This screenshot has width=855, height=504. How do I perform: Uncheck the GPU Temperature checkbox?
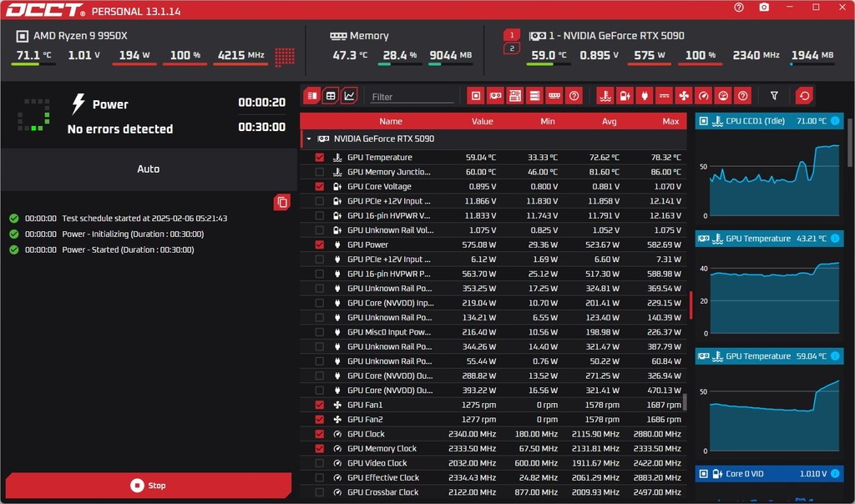pyautogui.click(x=320, y=158)
